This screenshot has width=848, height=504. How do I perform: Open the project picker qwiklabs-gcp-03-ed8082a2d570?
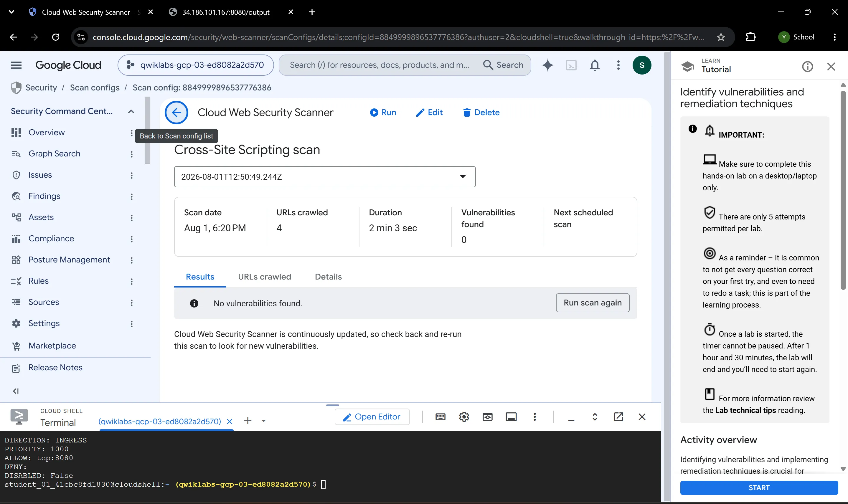196,65
